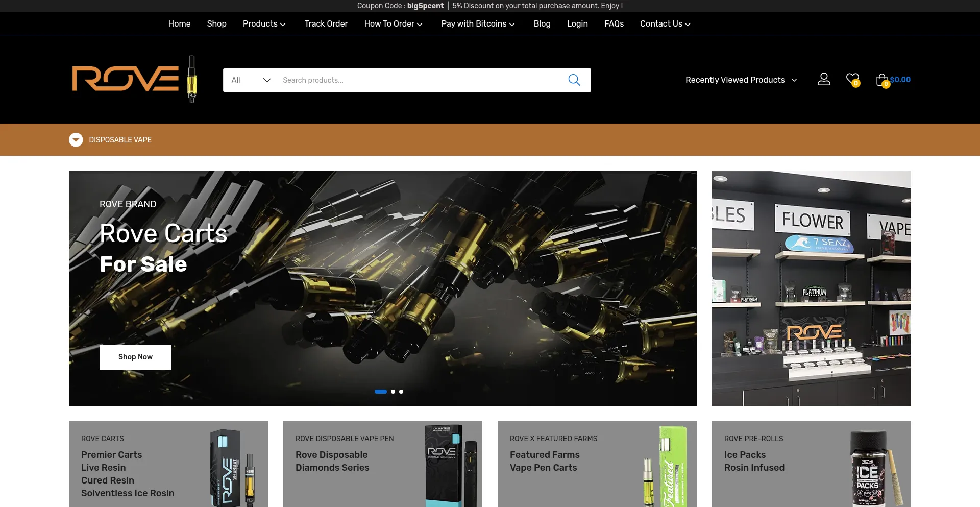Select the third carousel slide dot

click(x=401, y=392)
